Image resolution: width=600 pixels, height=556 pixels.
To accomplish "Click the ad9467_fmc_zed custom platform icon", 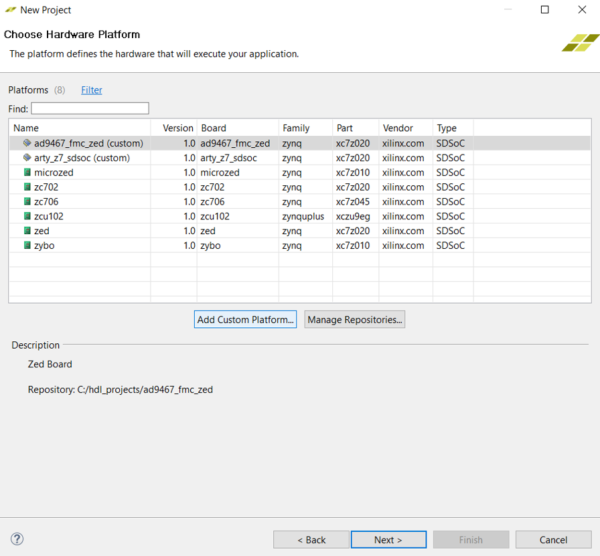I will (x=27, y=143).
